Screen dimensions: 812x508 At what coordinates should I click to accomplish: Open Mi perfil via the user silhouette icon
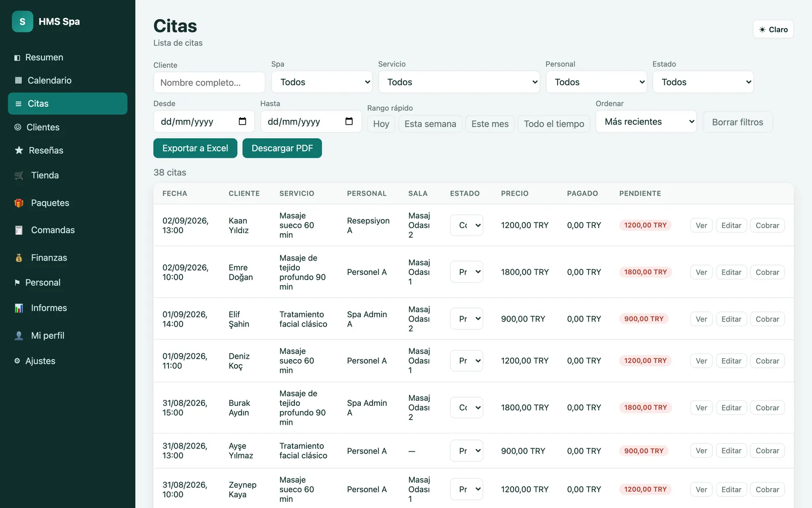(x=19, y=335)
